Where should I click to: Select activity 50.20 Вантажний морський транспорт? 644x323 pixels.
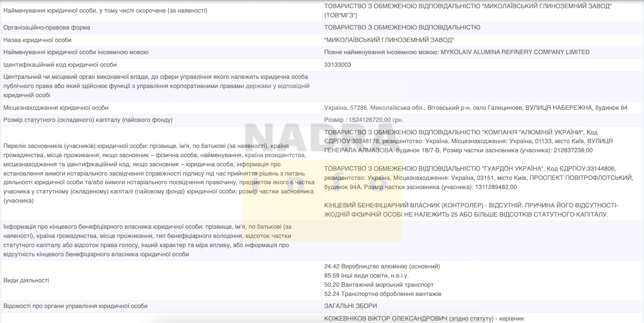coord(379,285)
